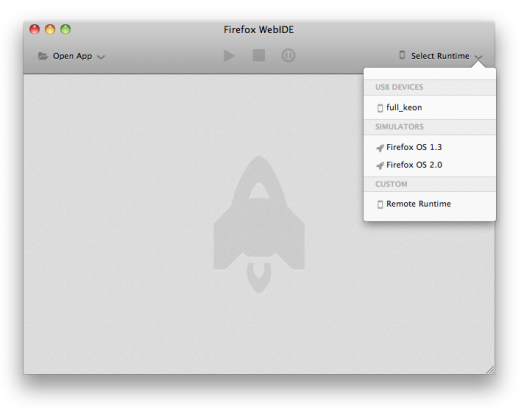Click the rocket icon beside Firefox OS 2.0

pos(380,165)
